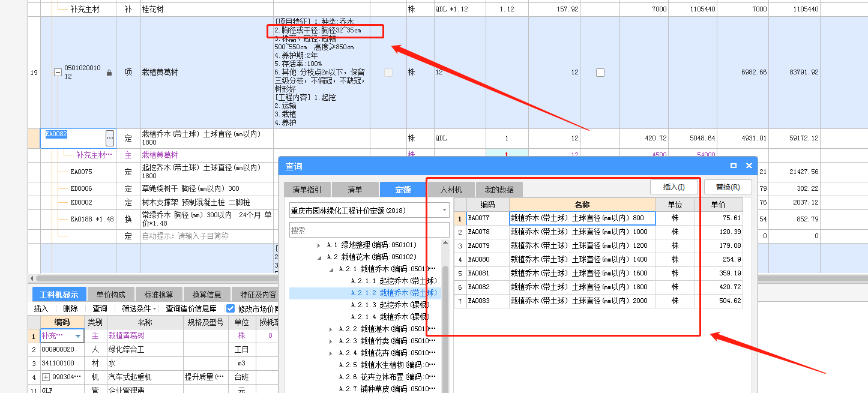Expand A.2.2 栽植灌木 tree node
Screen dimensions: 868x393
point(331,329)
